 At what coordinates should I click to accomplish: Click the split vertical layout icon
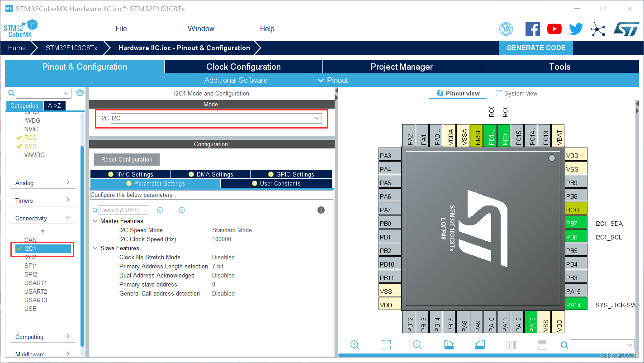(511, 345)
